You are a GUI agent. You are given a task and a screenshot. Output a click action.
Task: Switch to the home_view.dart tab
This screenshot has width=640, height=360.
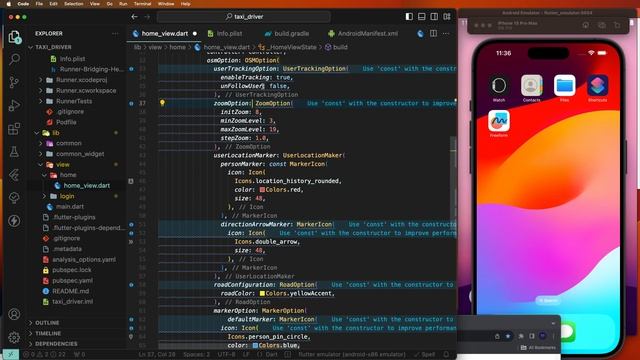click(164, 33)
